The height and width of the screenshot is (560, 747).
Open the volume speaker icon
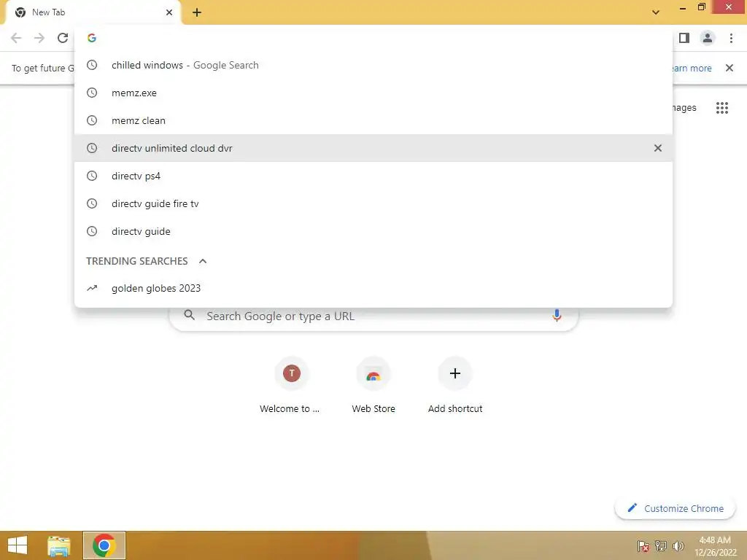(678, 546)
